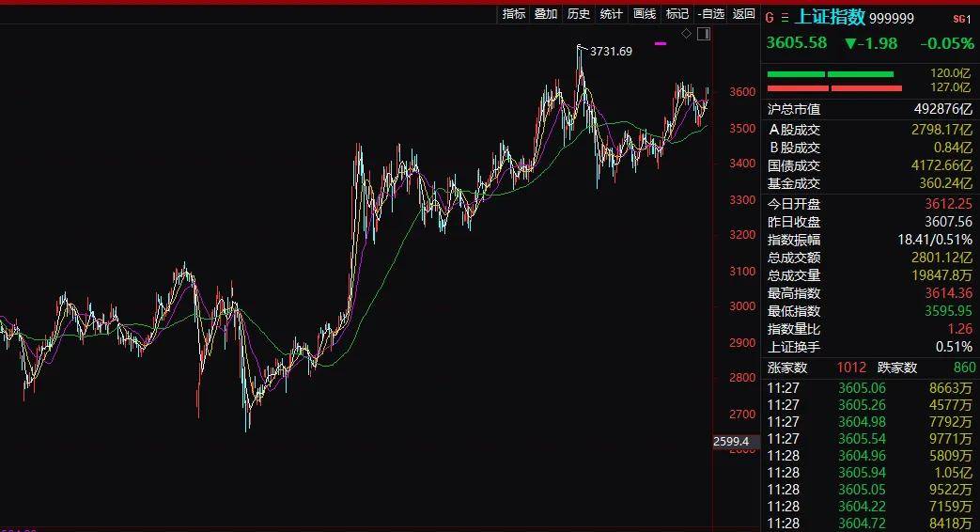This screenshot has height=532, width=980.
Task: Click the red sell volume bar
Action: (834, 88)
